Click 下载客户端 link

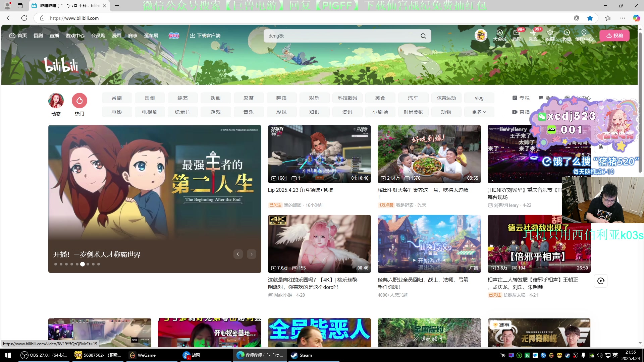[205, 36]
